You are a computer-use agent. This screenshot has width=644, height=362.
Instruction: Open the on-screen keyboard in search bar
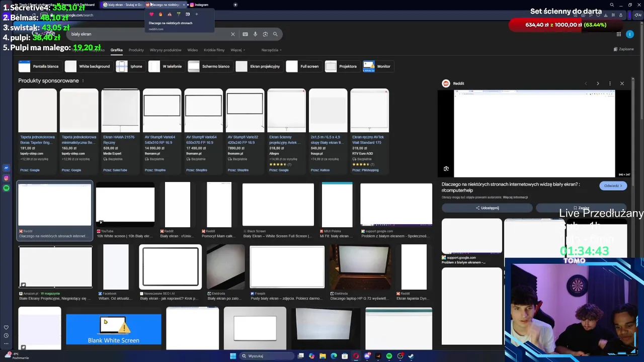pyautogui.click(x=245, y=34)
